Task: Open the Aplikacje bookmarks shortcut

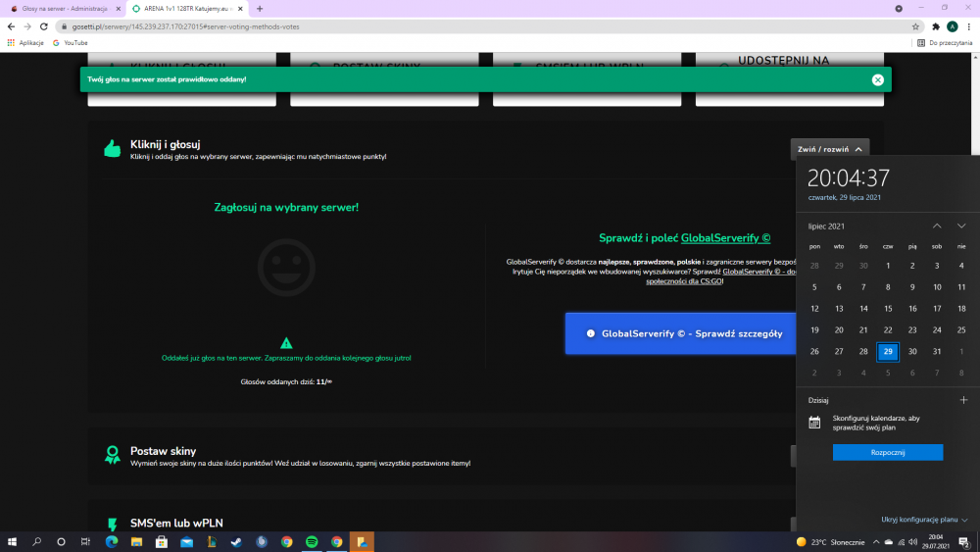Action: [x=25, y=42]
